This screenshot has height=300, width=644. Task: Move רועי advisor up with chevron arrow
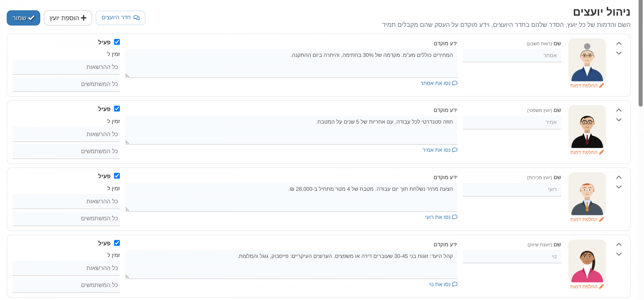click(x=619, y=178)
